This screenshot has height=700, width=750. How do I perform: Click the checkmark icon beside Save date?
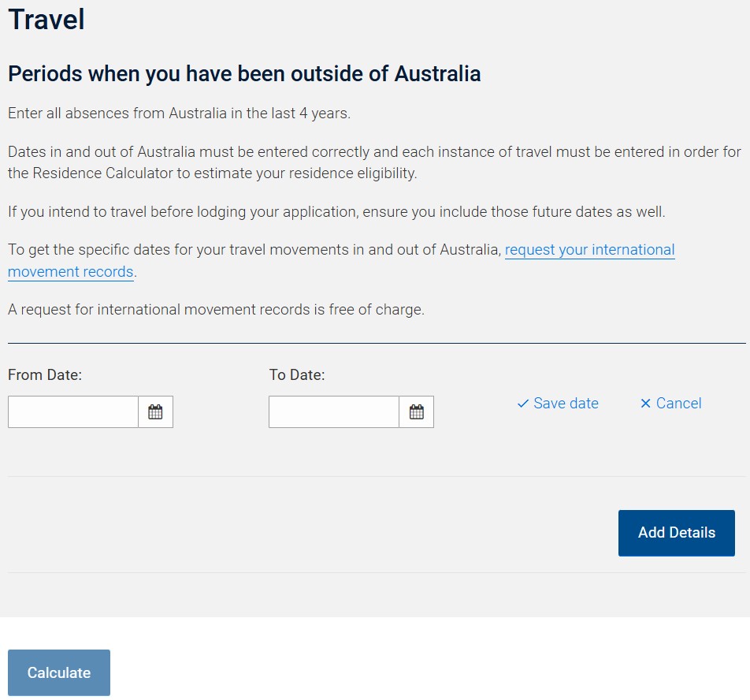[522, 404]
